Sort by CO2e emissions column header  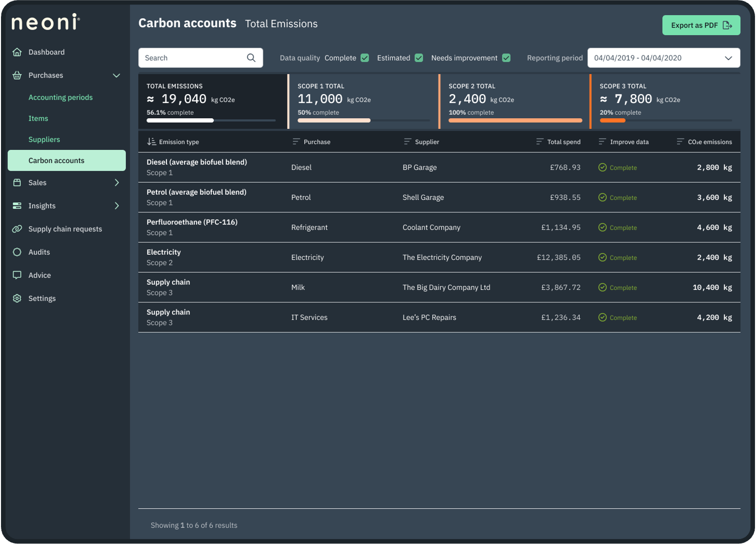click(x=710, y=142)
